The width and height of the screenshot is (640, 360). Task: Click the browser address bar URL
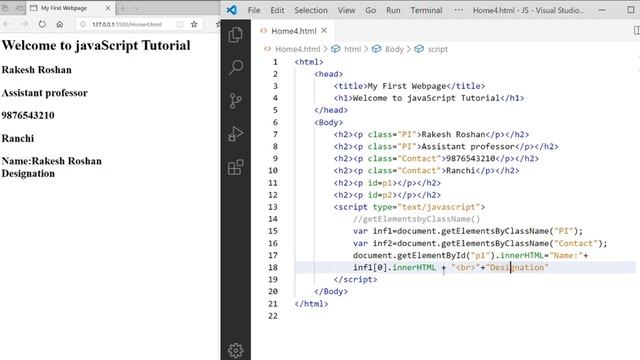(x=127, y=24)
